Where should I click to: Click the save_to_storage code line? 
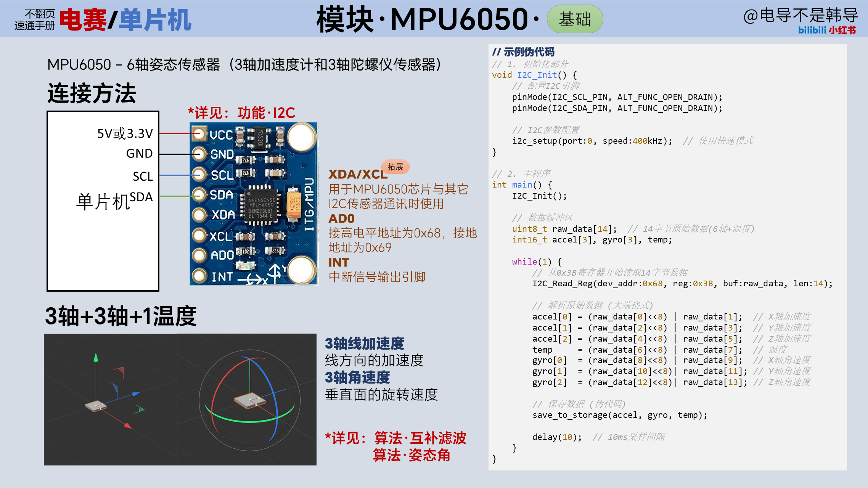(x=620, y=415)
